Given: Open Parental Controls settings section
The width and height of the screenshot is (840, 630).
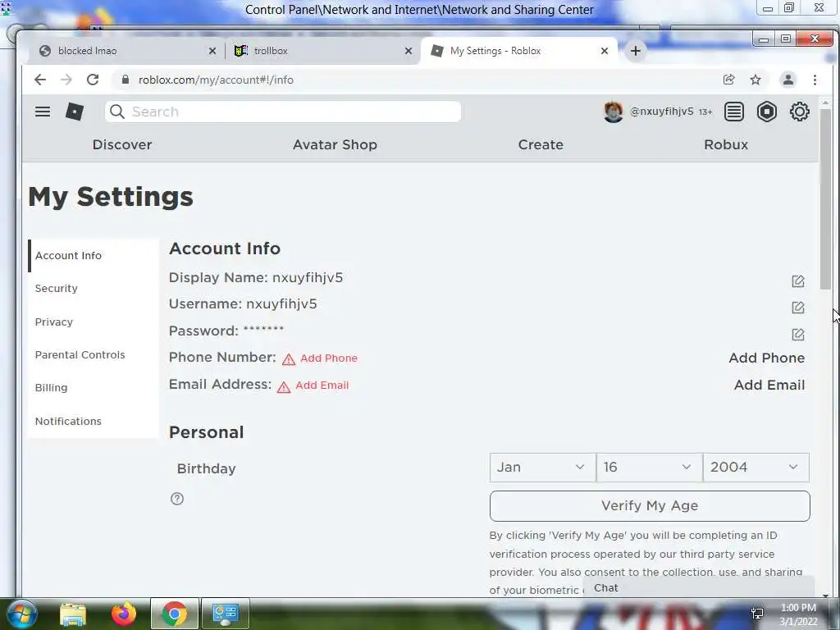Looking at the screenshot, I should (94, 354).
